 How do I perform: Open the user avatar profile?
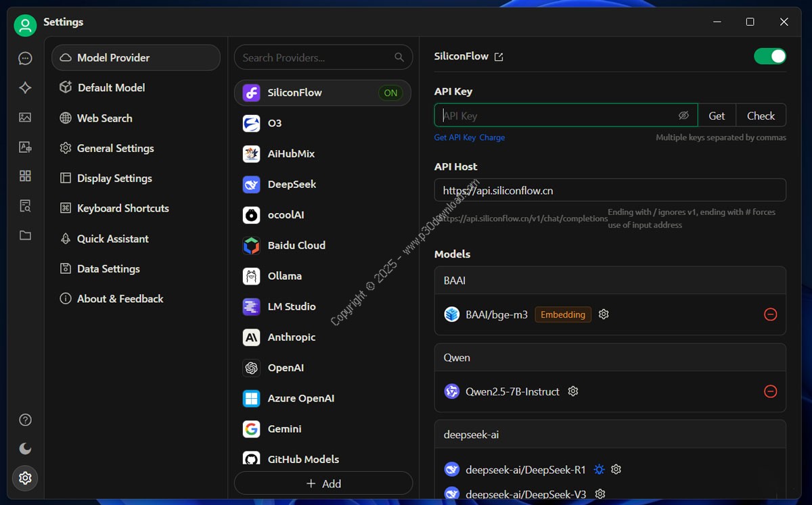pyautogui.click(x=25, y=26)
